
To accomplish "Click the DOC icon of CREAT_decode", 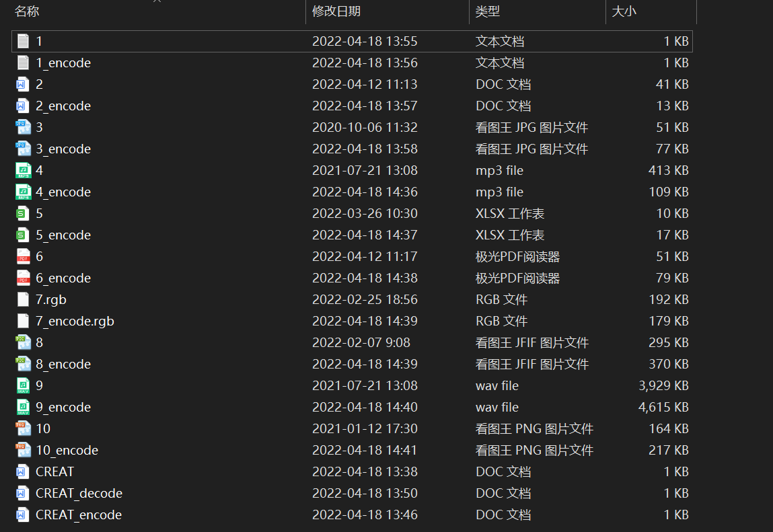I will click(x=23, y=493).
